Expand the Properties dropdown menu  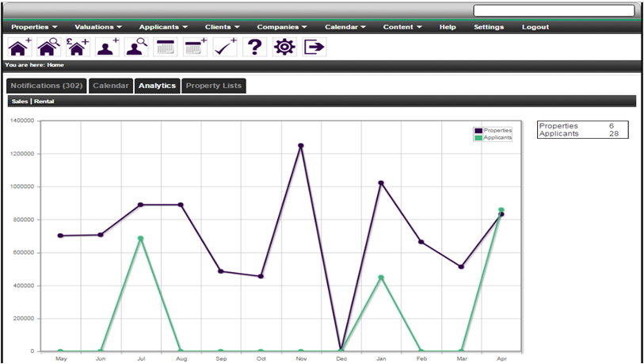tap(34, 27)
